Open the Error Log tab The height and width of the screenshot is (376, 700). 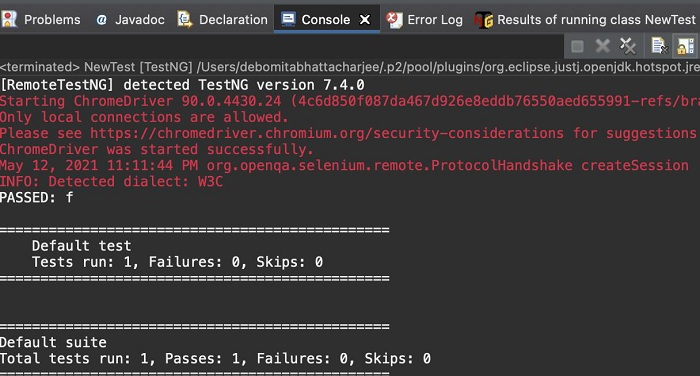pos(435,20)
